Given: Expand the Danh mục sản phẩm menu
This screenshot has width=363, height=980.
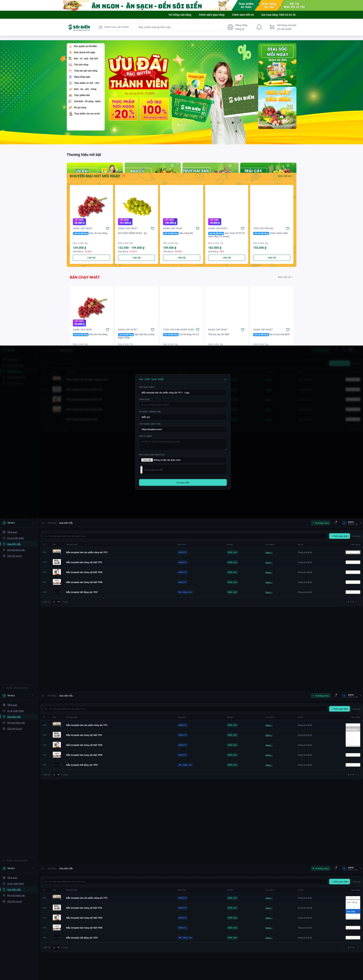Looking at the screenshot, I should click(113, 27).
